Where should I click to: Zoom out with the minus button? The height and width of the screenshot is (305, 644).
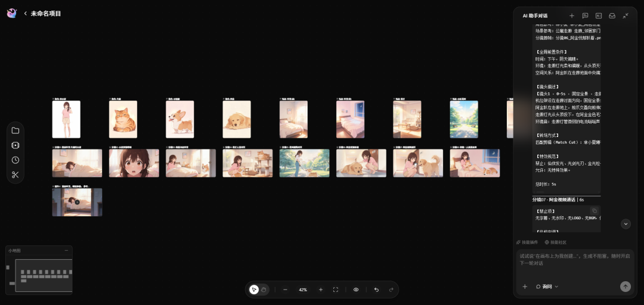click(x=285, y=290)
